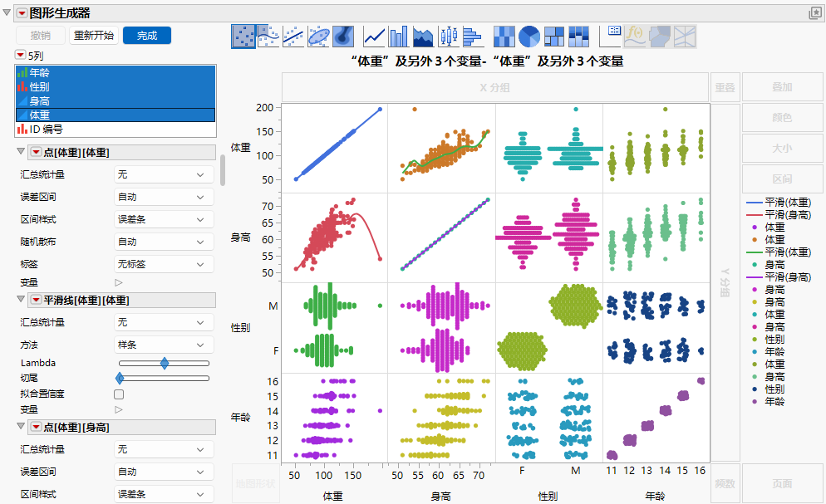Open 汇总统计量 dropdown under 点[体重][体重]
Viewport: 826px width, 504px height.
tap(164, 174)
